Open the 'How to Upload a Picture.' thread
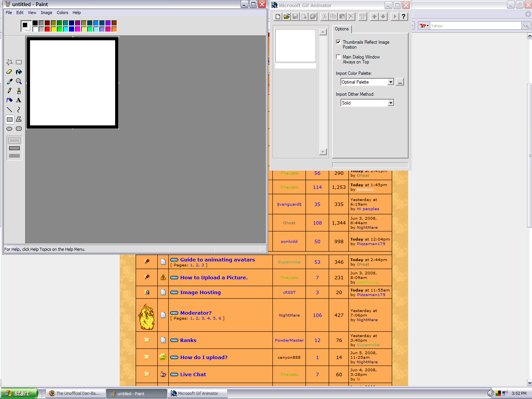The height and width of the screenshot is (399, 532). coord(214,278)
